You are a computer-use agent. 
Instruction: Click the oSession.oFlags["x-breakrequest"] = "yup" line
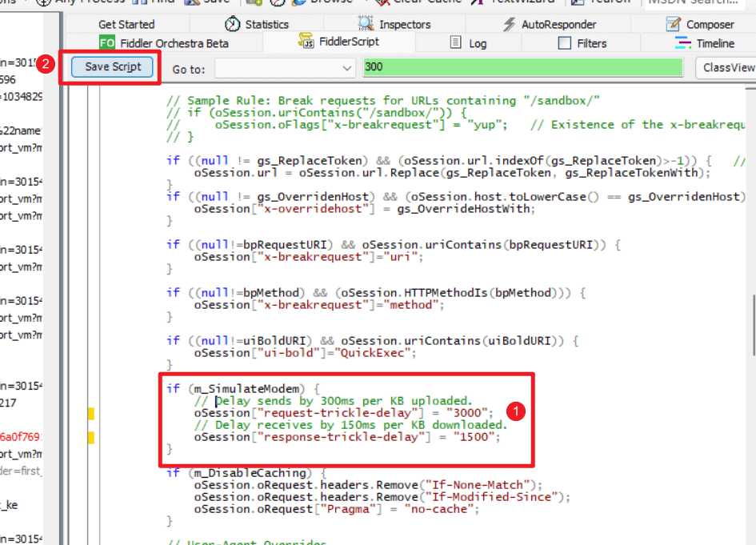click(x=456, y=124)
